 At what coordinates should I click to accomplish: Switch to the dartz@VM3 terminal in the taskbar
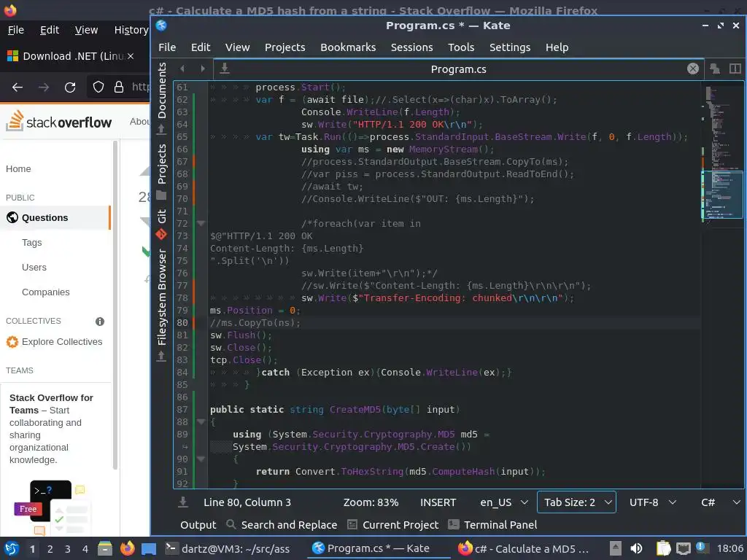[228, 548]
